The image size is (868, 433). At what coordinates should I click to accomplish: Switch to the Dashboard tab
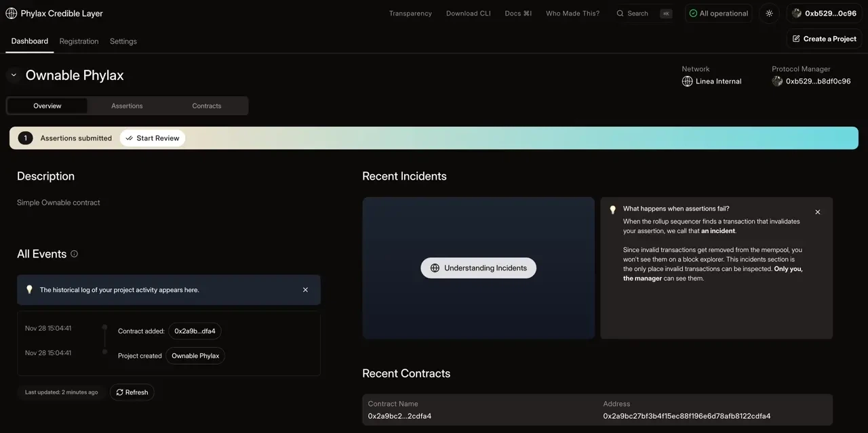click(x=30, y=41)
